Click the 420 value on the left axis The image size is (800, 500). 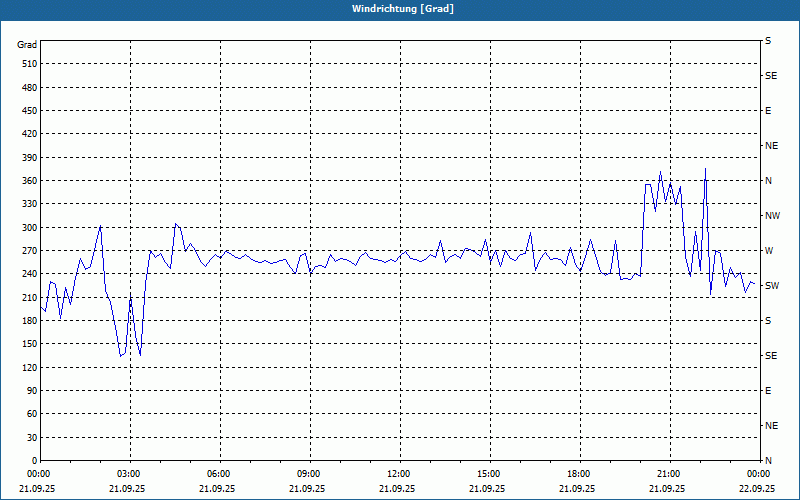[30, 134]
